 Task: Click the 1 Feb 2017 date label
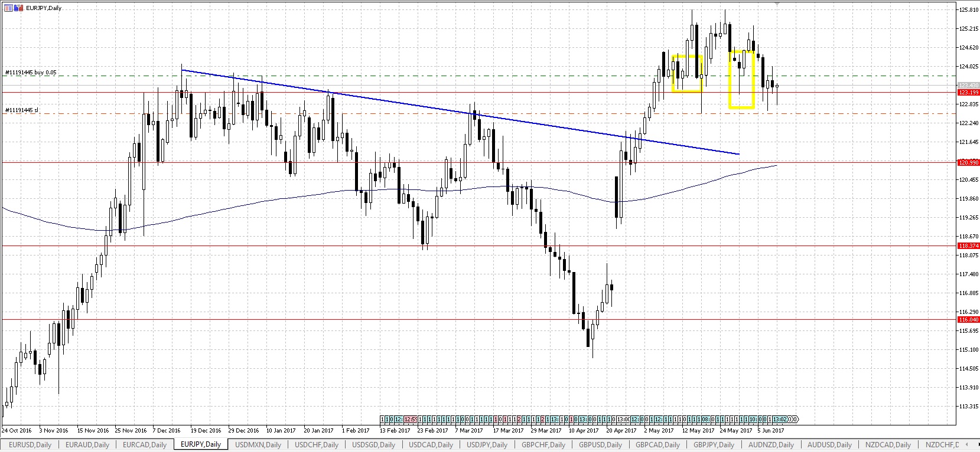(356, 431)
